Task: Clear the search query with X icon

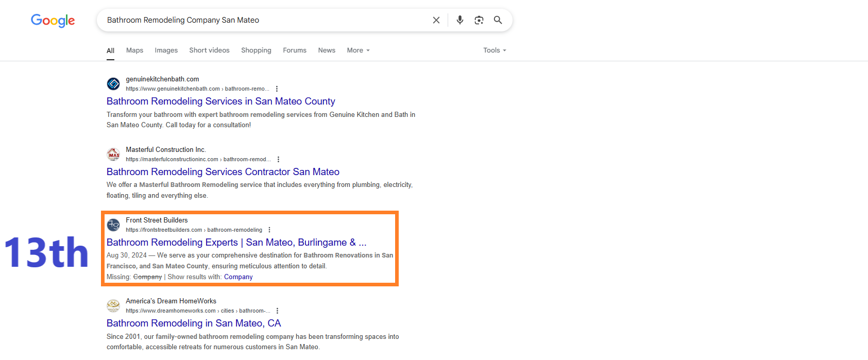Action: tap(436, 20)
